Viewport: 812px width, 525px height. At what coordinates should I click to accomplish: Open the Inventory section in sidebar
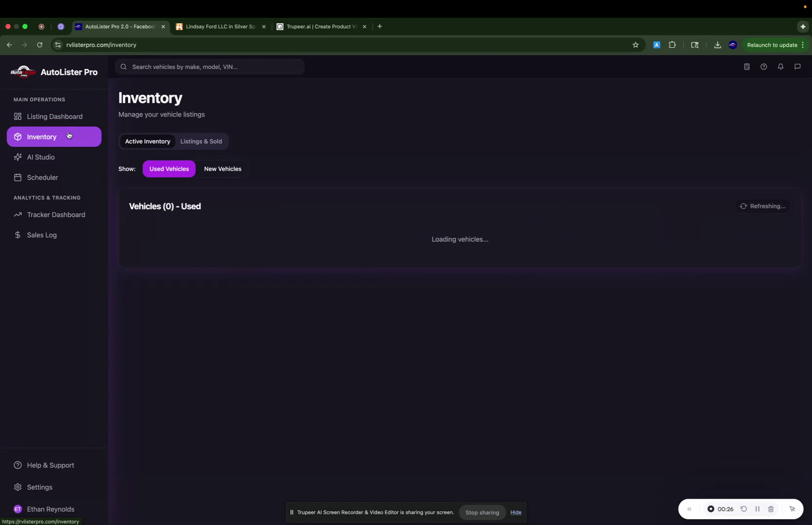tap(42, 137)
